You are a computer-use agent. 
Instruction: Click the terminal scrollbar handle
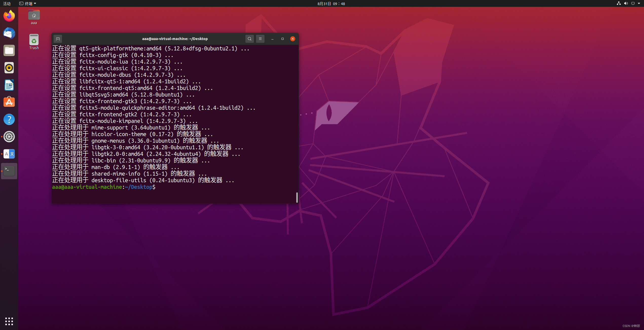point(297,197)
